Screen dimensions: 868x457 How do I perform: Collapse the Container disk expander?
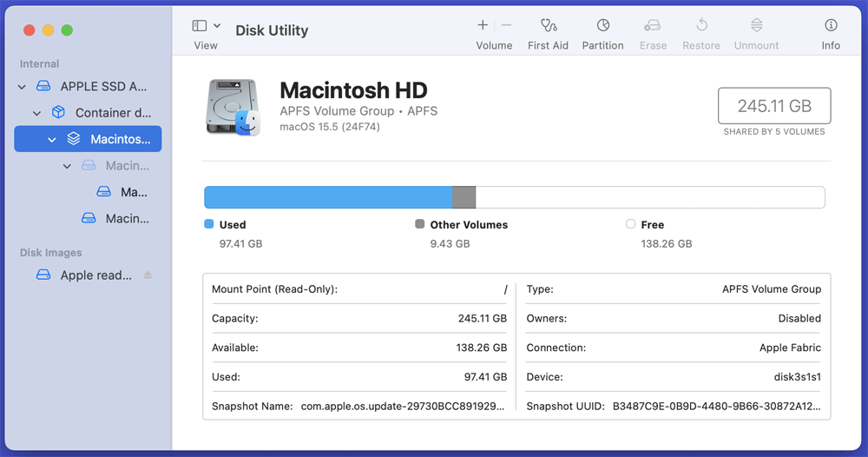[x=36, y=113]
